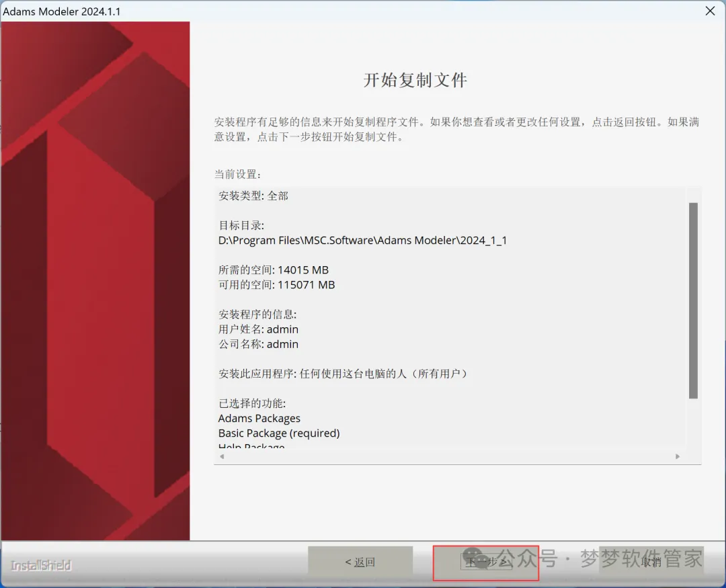The image size is (726, 588).
Task: Click the line Basic Package (required)
Action: click(279, 433)
